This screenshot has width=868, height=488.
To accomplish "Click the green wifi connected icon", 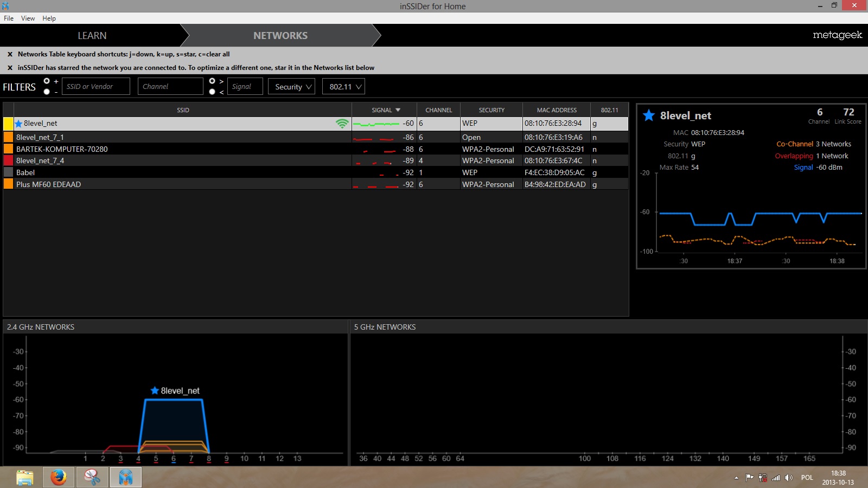I will coord(342,124).
